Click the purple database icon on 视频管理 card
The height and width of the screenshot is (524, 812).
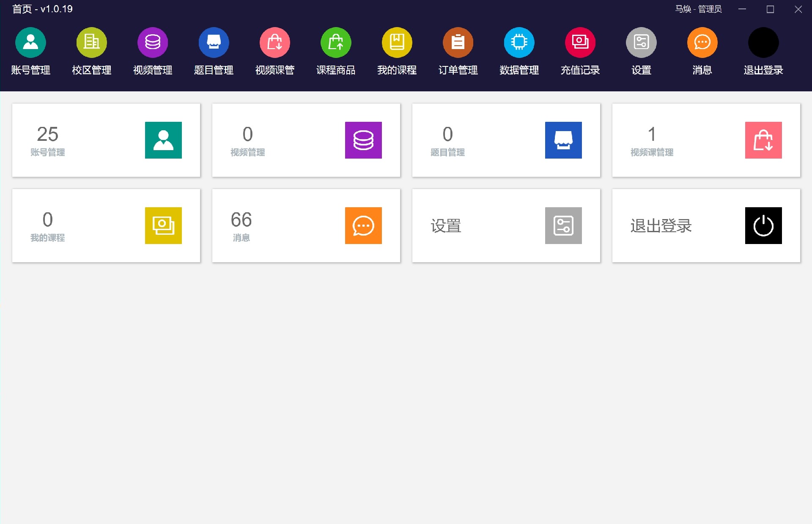(x=363, y=140)
